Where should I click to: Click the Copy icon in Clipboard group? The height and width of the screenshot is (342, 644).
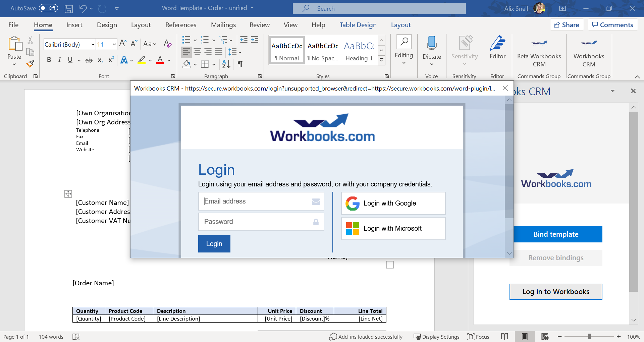point(30,52)
